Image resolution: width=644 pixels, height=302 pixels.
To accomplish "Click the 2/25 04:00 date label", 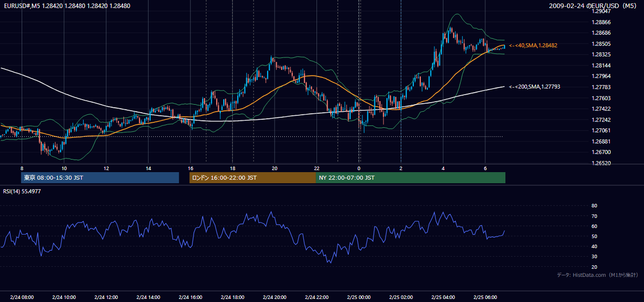I will 443,297.
